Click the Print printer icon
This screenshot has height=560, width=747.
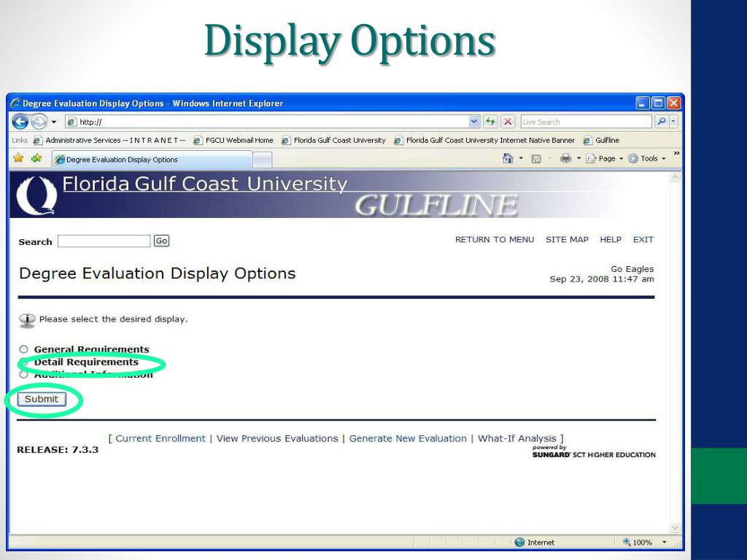tap(565, 158)
